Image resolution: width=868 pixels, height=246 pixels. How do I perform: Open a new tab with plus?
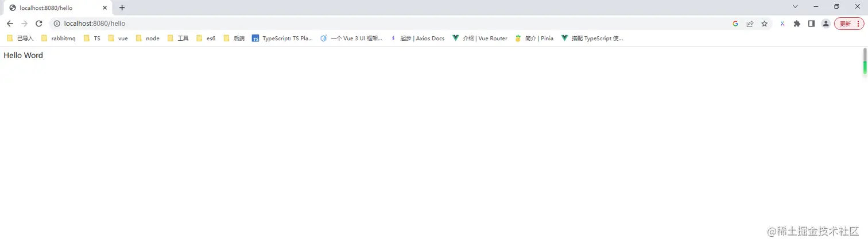(122, 7)
